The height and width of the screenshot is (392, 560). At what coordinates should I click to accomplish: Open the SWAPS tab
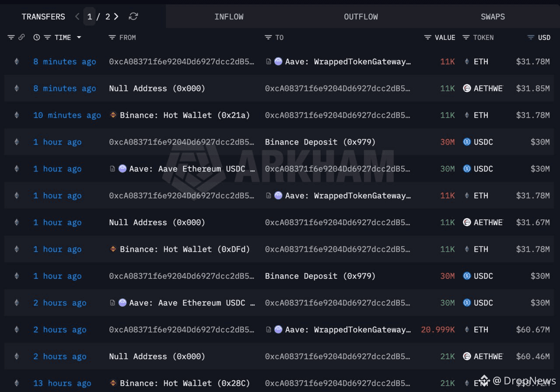pos(493,17)
